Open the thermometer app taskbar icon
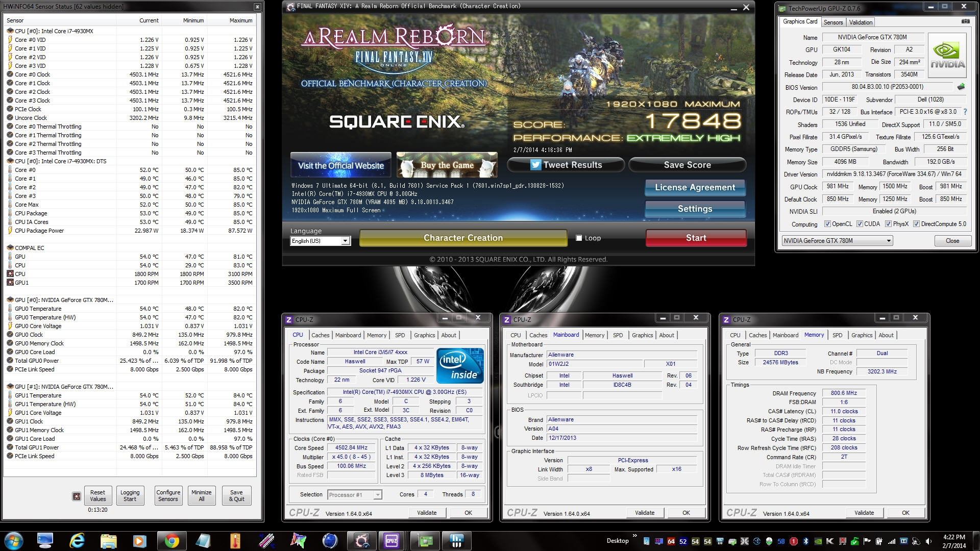 [235, 541]
